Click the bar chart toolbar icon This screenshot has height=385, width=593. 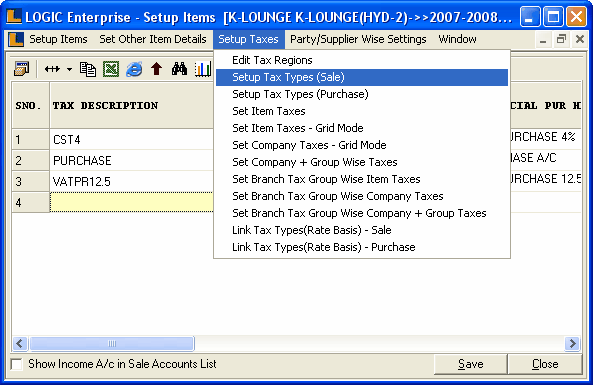point(203,69)
